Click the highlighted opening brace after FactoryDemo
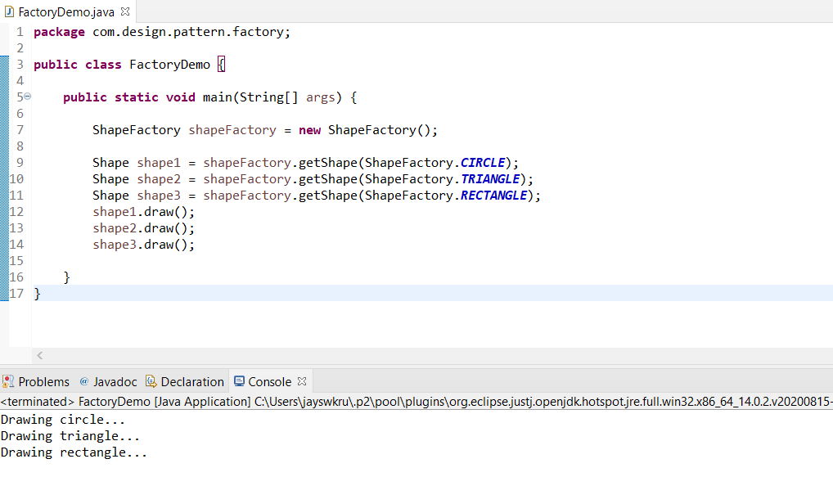Image resolution: width=833 pixels, height=504 pixels. tap(222, 65)
